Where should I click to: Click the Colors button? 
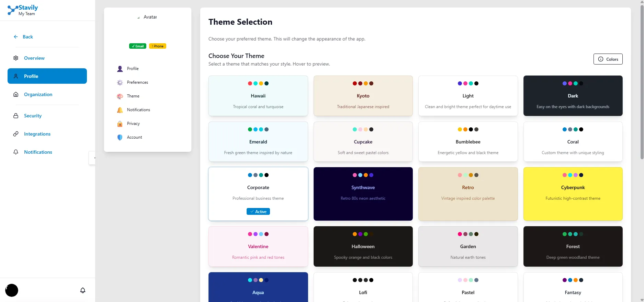(608, 59)
